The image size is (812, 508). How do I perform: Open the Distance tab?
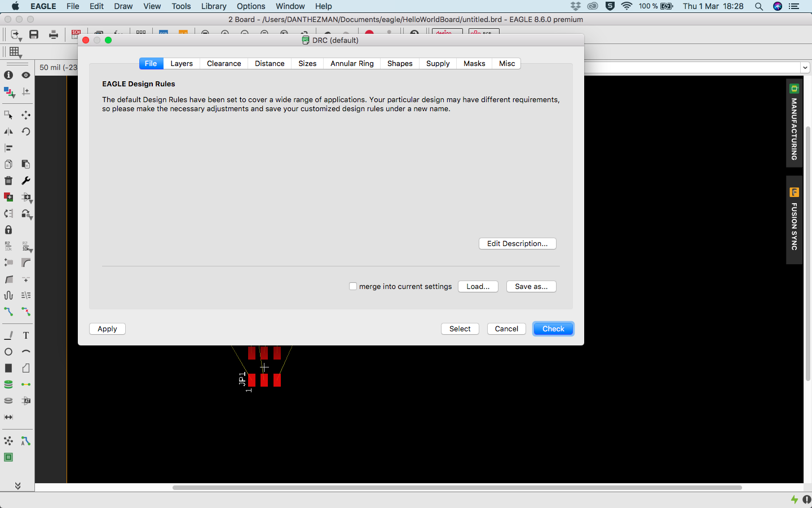pos(270,64)
